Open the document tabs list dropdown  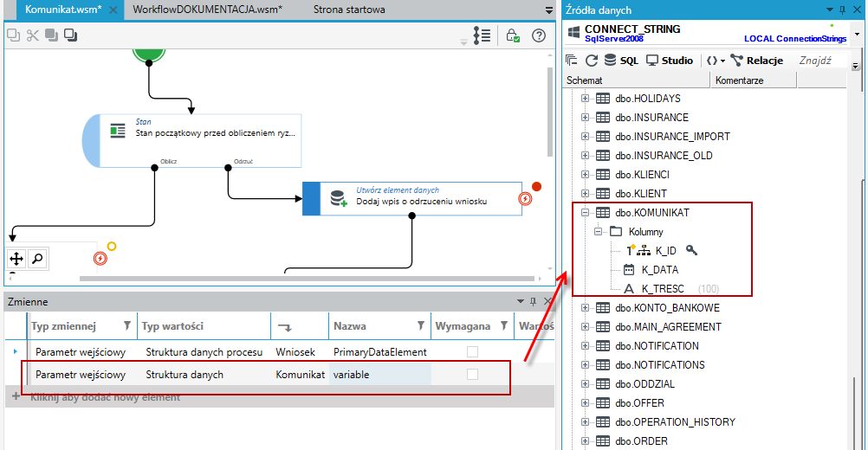pos(548,10)
